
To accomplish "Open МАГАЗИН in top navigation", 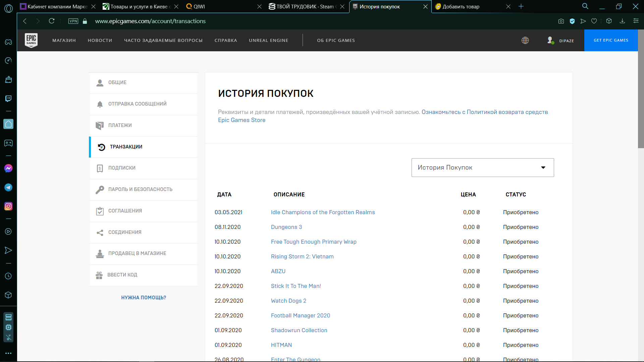I will click(x=64, y=40).
